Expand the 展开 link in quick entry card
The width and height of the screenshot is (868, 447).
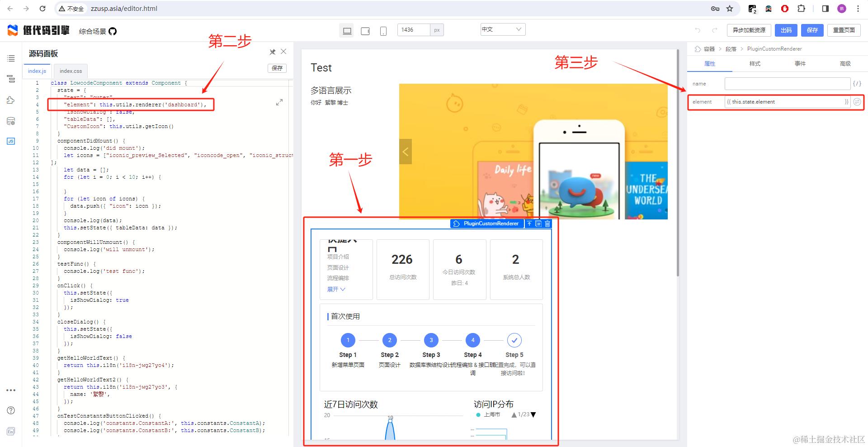tap(336, 289)
